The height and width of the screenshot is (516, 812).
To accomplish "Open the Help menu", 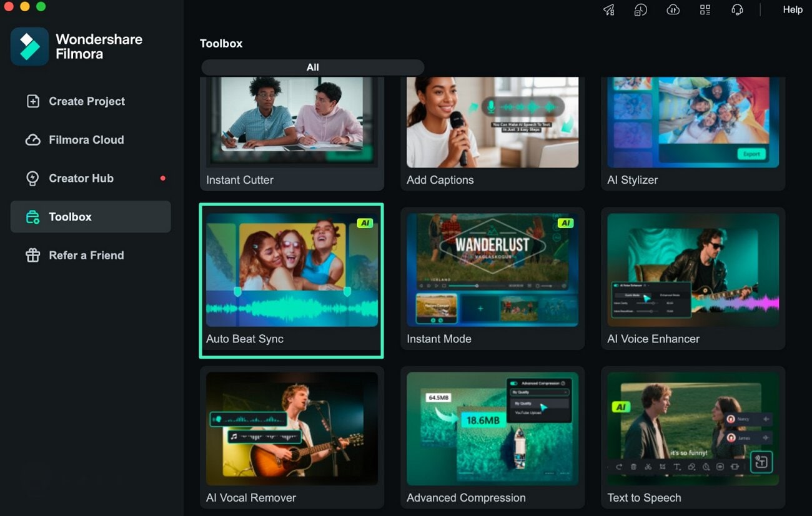I will 793,9.
